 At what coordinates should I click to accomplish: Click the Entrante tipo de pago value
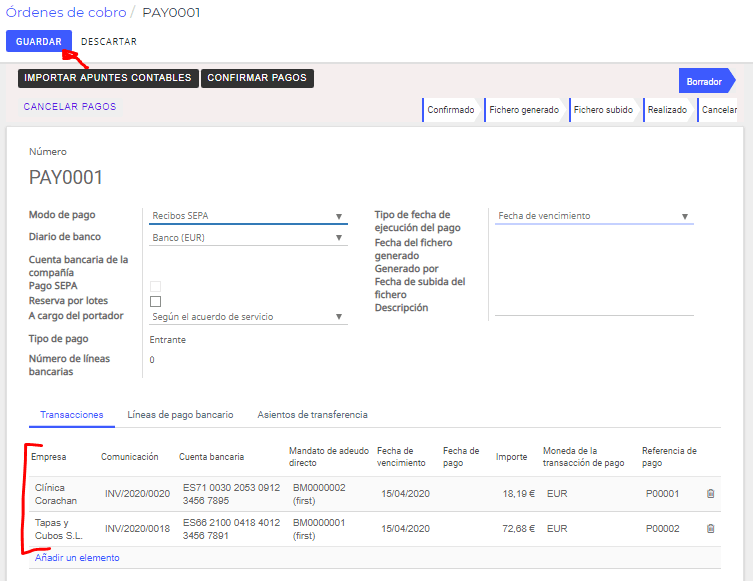[168, 340]
